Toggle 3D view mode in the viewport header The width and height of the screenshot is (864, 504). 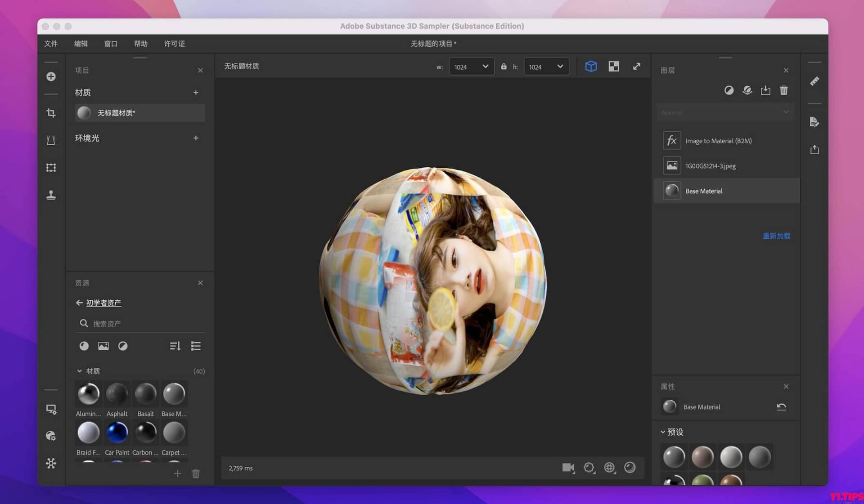pos(591,66)
